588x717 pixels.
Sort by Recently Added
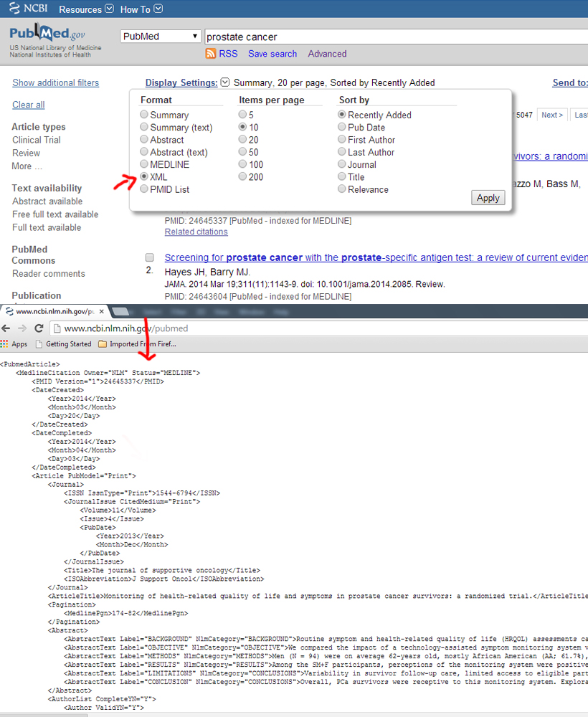click(x=341, y=114)
